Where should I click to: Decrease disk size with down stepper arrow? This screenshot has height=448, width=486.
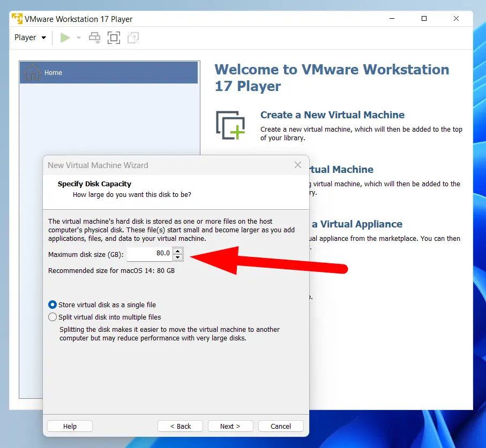[x=177, y=257]
